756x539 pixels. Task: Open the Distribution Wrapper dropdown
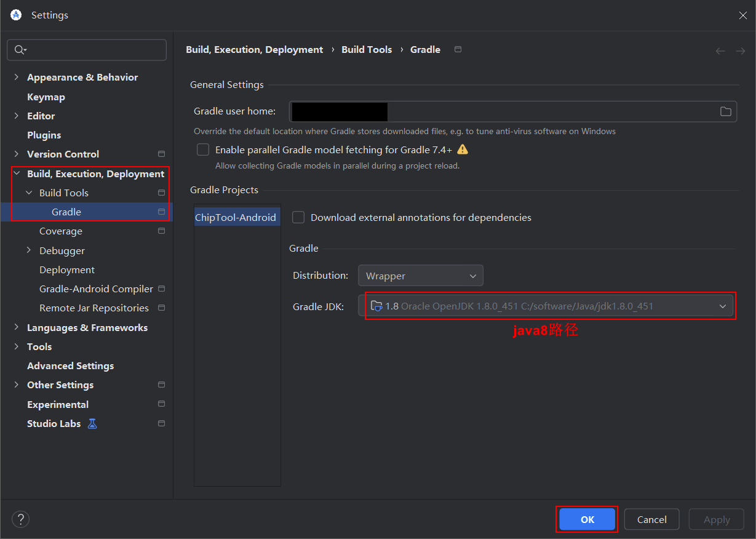coord(421,276)
